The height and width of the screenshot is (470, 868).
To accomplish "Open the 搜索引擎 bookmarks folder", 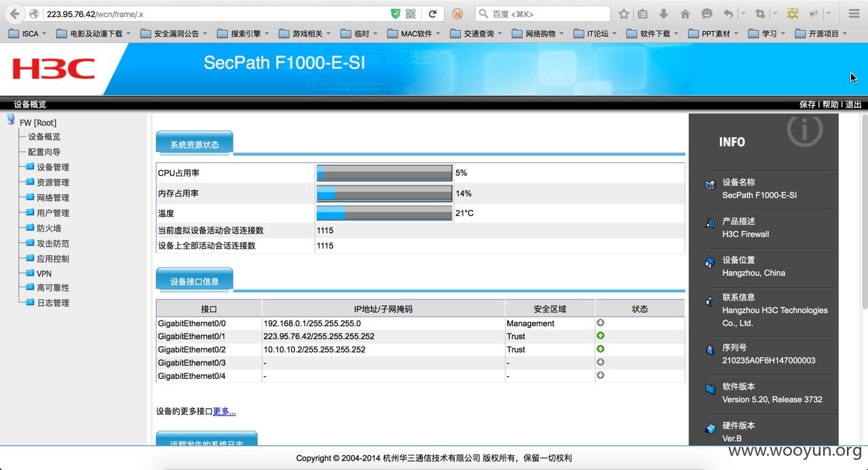I will click(243, 33).
